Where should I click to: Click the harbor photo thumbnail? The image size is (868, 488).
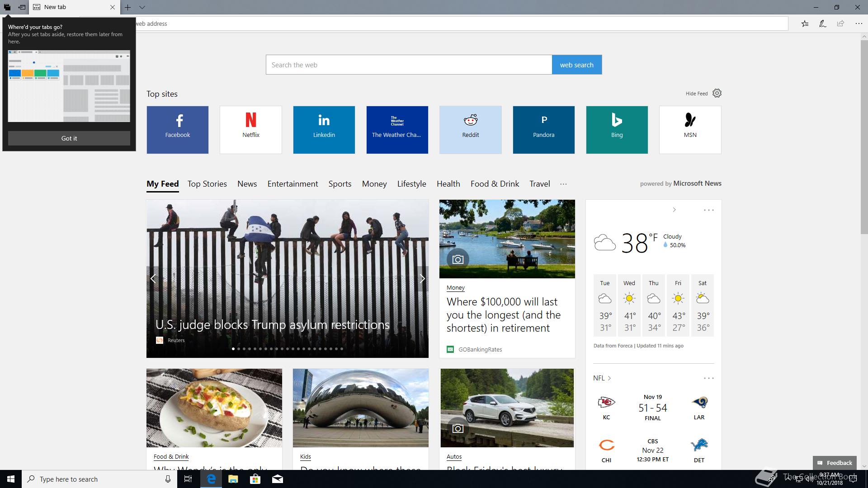point(507,239)
